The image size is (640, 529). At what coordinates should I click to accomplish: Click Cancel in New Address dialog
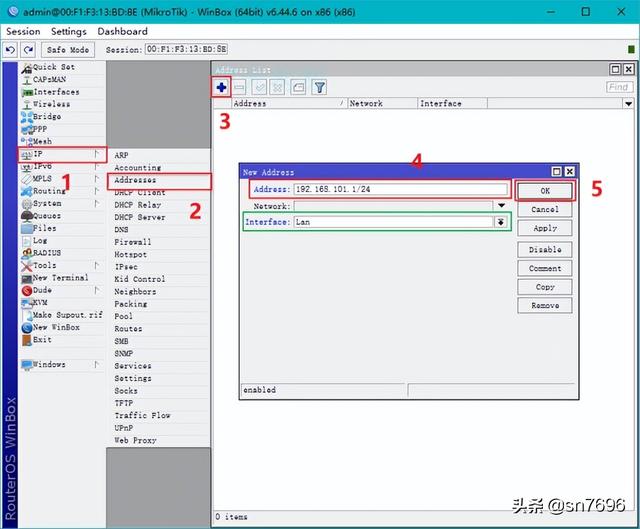click(545, 209)
